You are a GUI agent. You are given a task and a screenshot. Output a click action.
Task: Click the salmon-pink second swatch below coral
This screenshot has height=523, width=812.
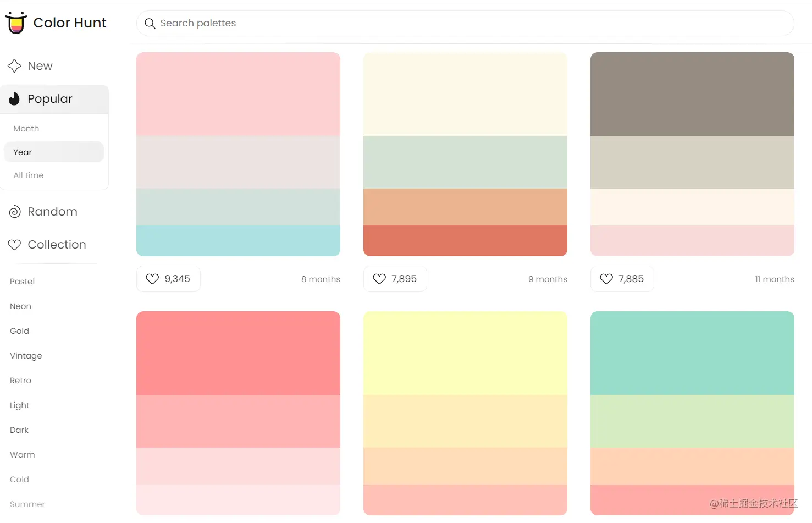tap(238, 421)
